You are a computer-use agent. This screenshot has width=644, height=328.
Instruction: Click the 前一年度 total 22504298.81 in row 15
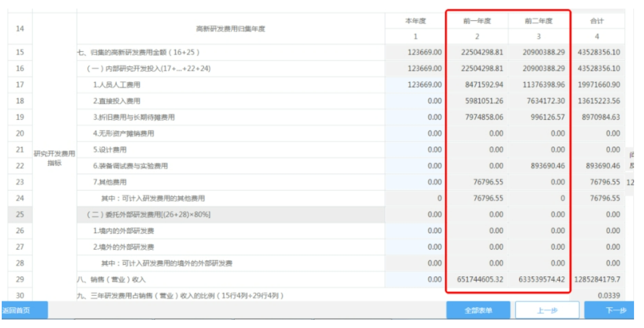(482, 52)
